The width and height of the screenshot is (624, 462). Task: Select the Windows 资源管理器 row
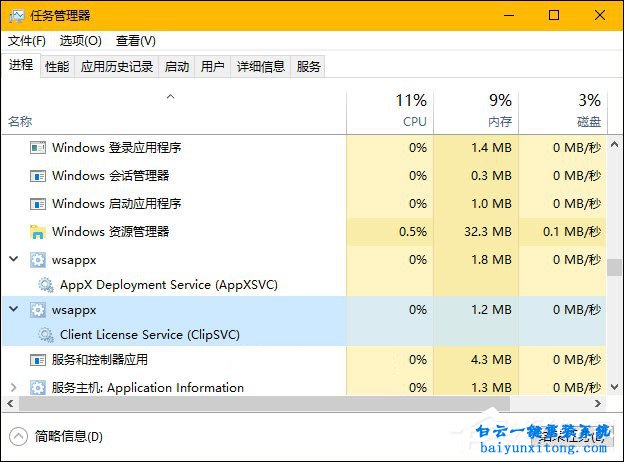(304, 232)
